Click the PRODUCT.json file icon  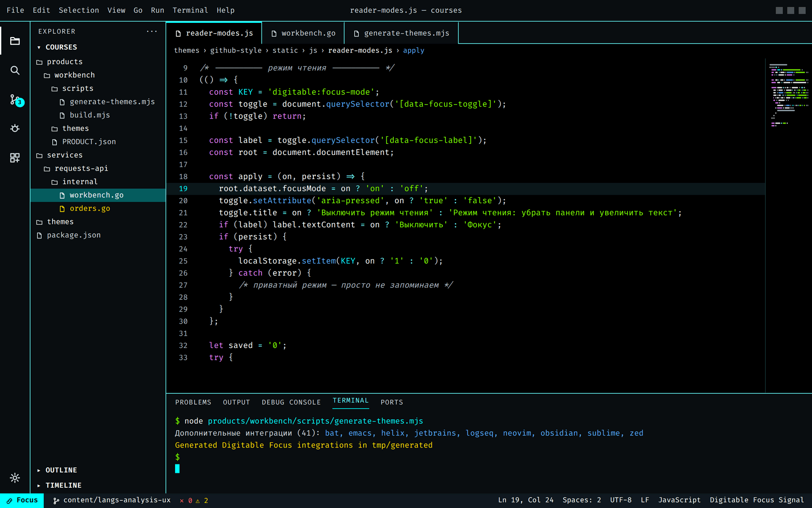coord(55,142)
